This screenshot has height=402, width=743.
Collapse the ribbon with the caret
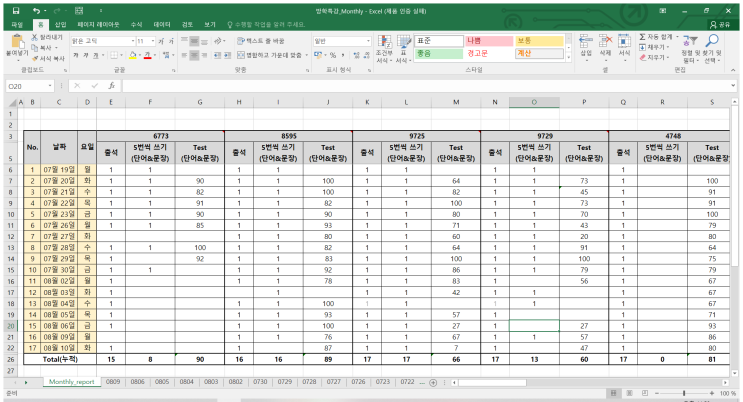point(733,70)
